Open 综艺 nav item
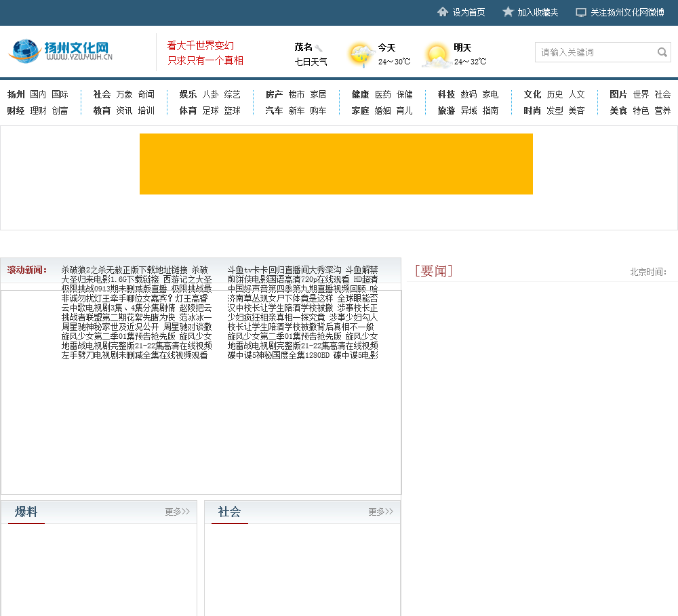678x616 pixels. tap(232, 94)
